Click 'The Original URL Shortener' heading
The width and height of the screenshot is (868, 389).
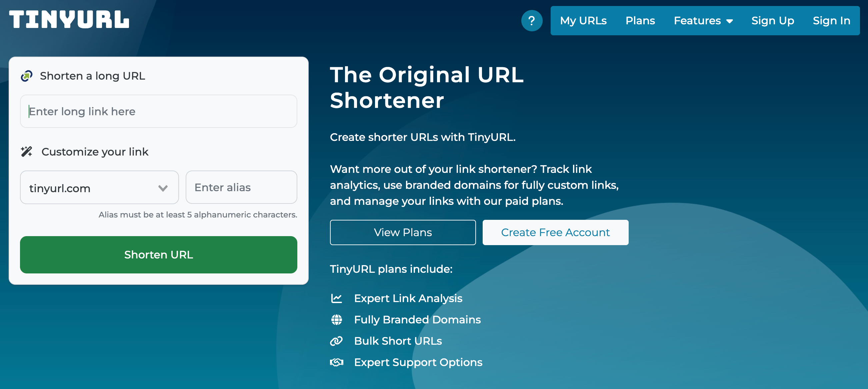point(427,88)
